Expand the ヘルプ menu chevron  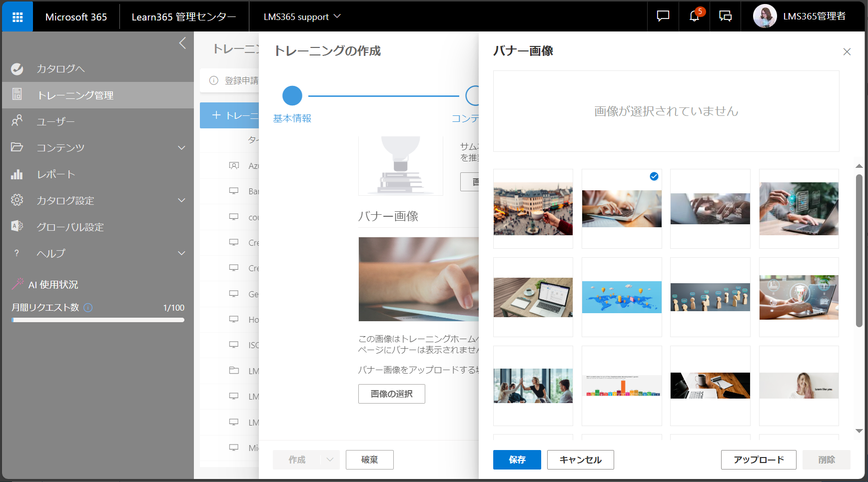pyautogui.click(x=181, y=253)
